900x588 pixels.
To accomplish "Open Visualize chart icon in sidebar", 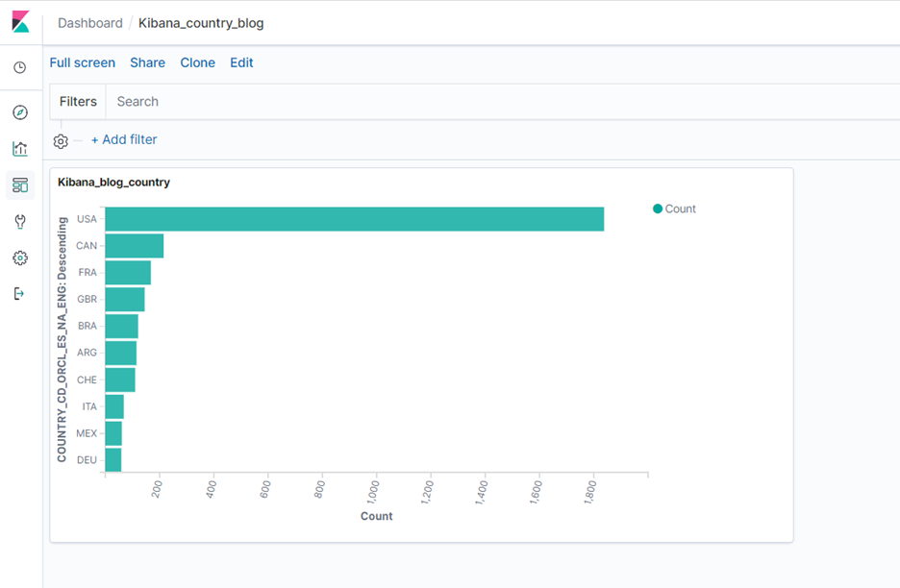I will (x=20, y=149).
